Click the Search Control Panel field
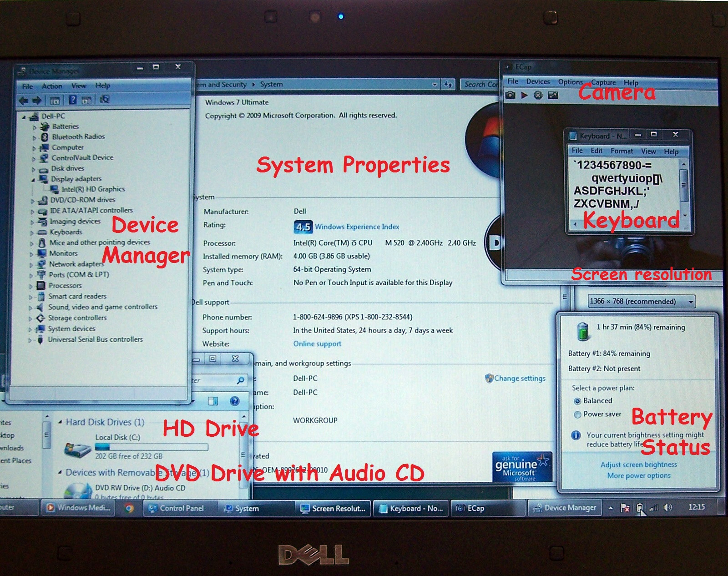This screenshot has width=728, height=576. pyautogui.click(x=480, y=84)
